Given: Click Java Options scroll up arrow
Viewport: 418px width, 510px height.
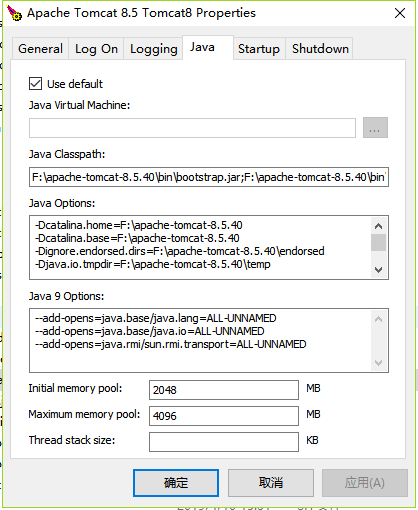Looking at the screenshot, I should point(378,226).
